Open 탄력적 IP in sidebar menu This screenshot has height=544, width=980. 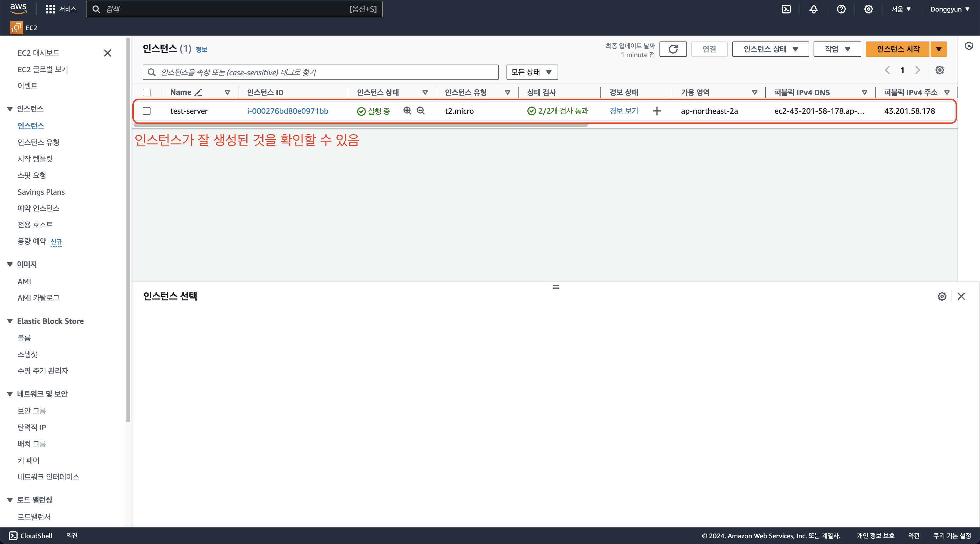coord(32,427)
